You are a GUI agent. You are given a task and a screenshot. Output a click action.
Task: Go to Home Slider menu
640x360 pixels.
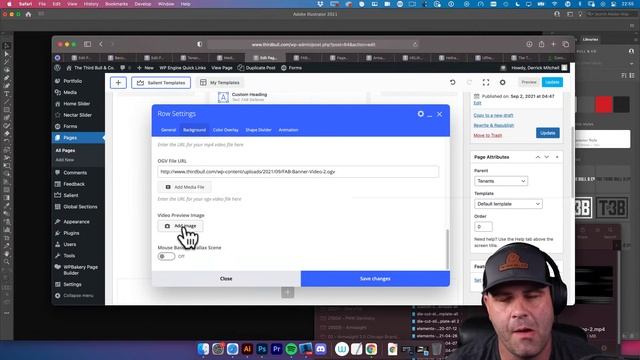[76, 104]
